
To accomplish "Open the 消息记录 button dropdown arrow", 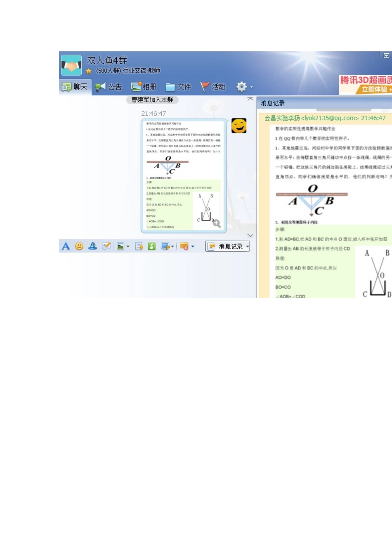I will [x=248, y=247].
